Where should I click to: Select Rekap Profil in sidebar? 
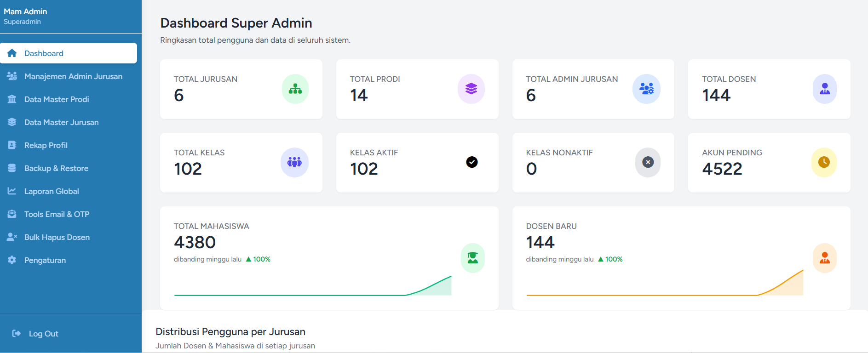46,145
